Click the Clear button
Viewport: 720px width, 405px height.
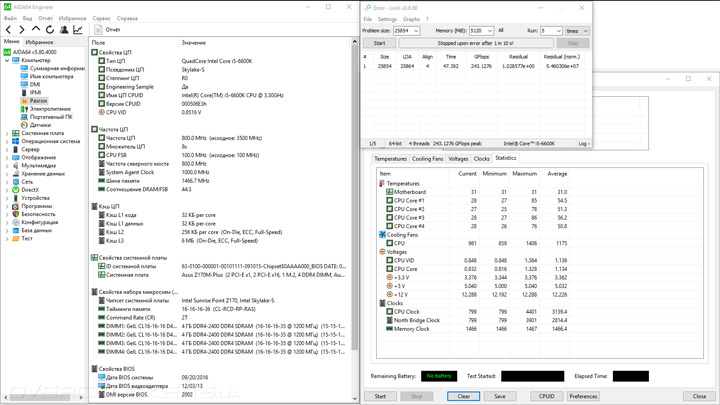[463, 396]
